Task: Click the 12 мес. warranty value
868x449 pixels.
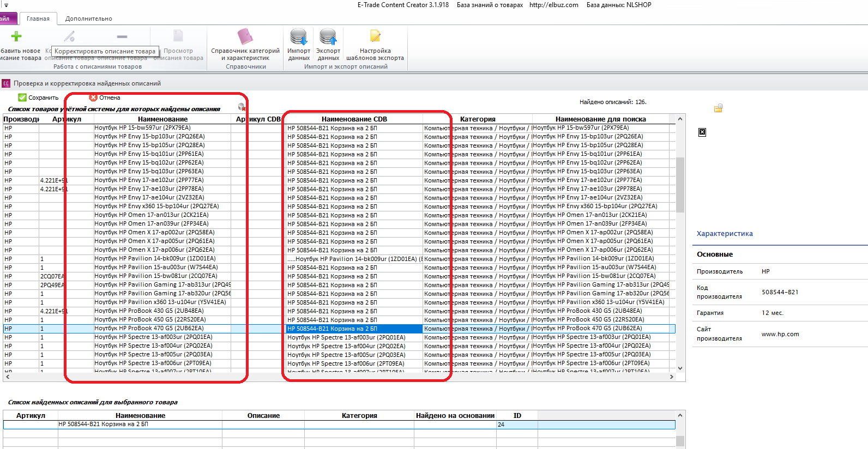Action: pyautogui.click(x=772, y=313)
